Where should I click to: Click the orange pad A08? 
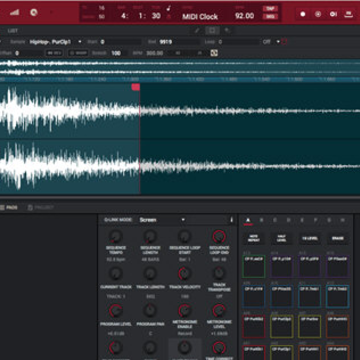(338, 326)
